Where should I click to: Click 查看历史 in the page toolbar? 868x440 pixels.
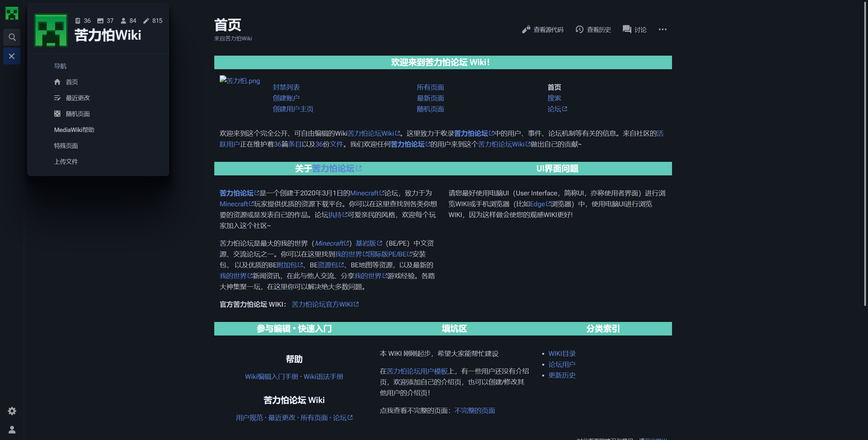(x=593, y=30)
